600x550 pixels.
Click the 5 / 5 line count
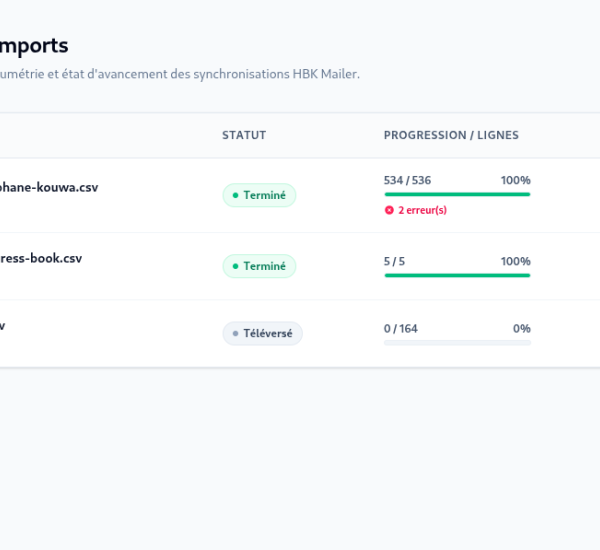coord(394,261)
